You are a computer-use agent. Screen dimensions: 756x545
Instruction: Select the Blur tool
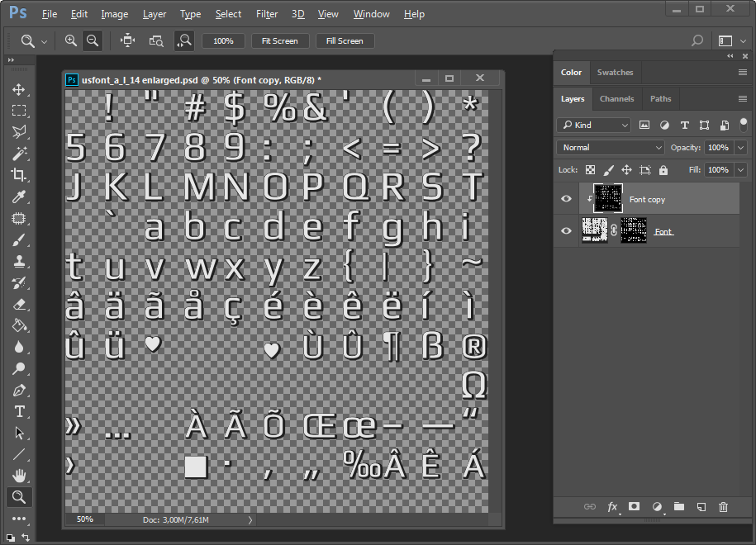[19, 348]
